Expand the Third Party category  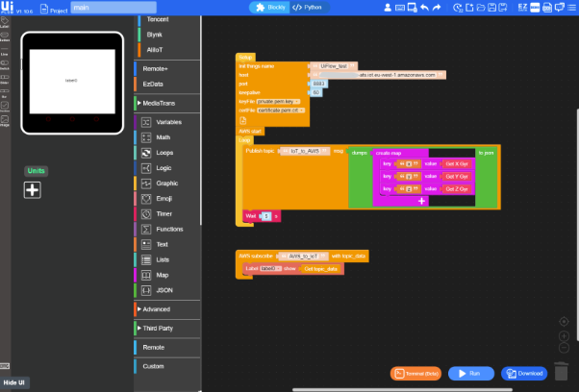click(x=167, y=329)
